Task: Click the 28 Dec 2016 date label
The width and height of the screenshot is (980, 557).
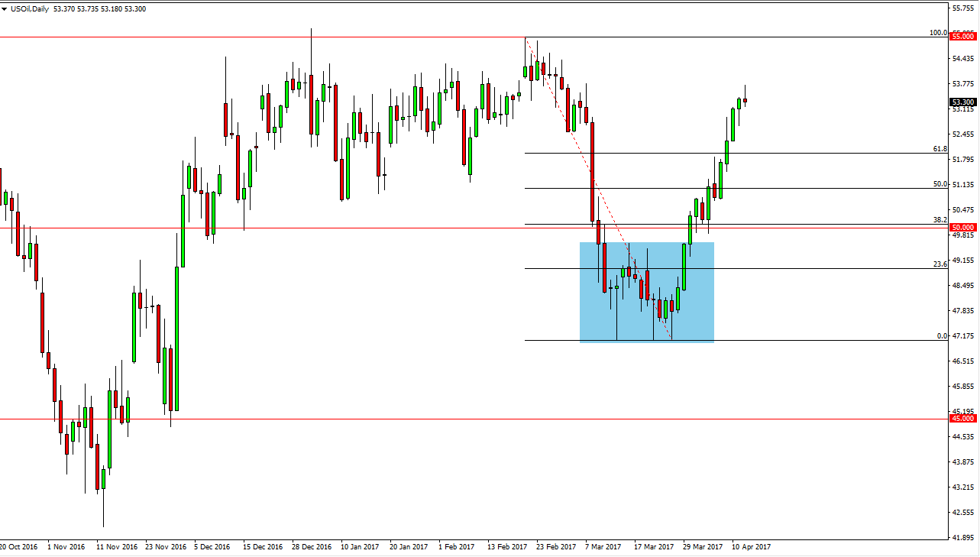Action: pos(312,547)
